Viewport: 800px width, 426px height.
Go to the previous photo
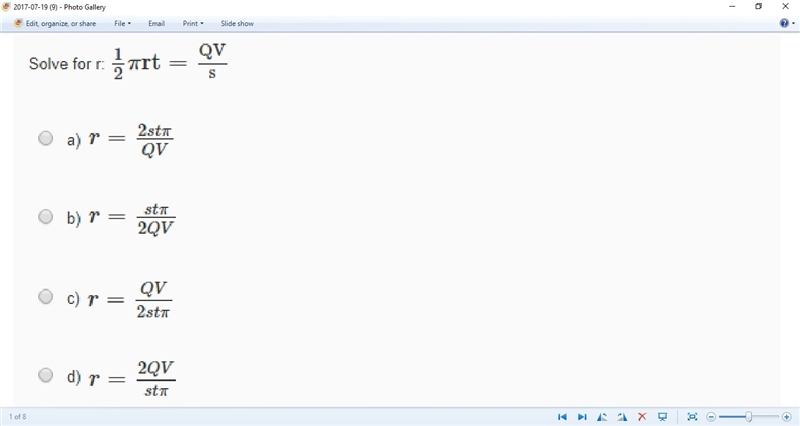(x=562, y=417)
